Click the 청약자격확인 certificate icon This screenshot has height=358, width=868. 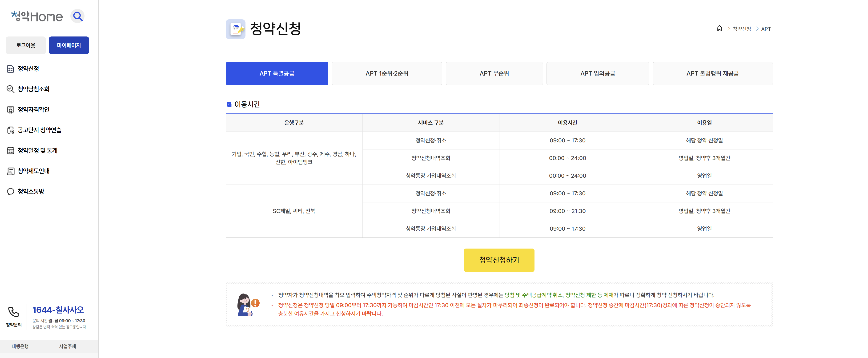point(10,109)
